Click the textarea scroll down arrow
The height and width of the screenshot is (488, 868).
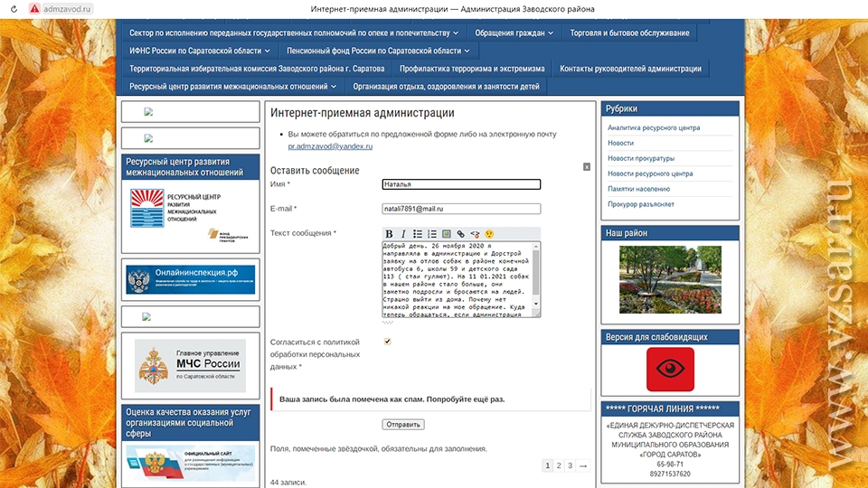point(536,305)
